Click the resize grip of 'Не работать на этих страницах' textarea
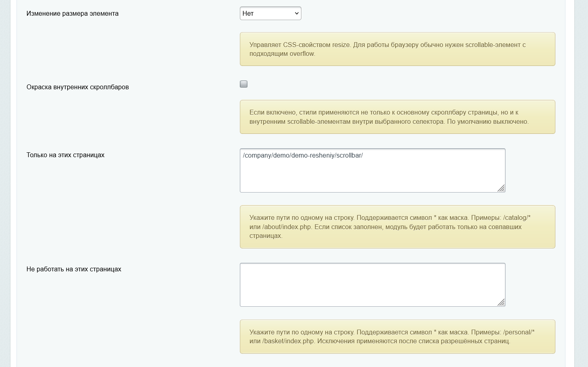 tap(501, 302)
